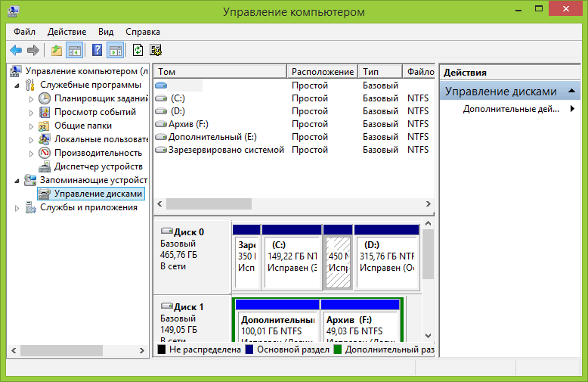
Task: Sort volumes by the Расположение column header
Action: 321,72
